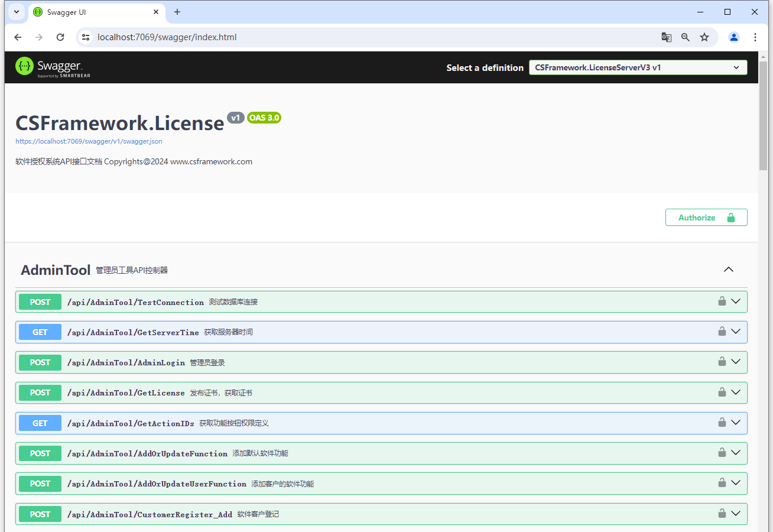Open the tab search dropdown arrow

click(16, 12)
